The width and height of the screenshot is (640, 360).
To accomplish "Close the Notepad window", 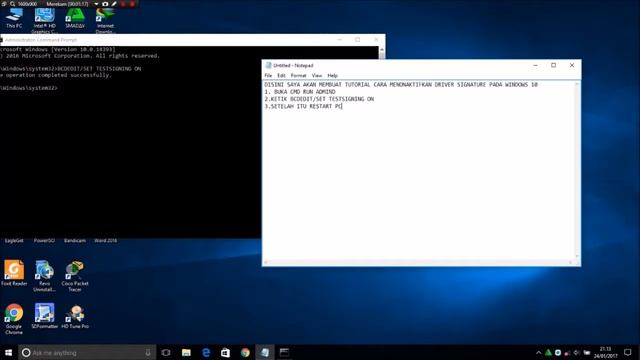I will (x=572, y=65).
